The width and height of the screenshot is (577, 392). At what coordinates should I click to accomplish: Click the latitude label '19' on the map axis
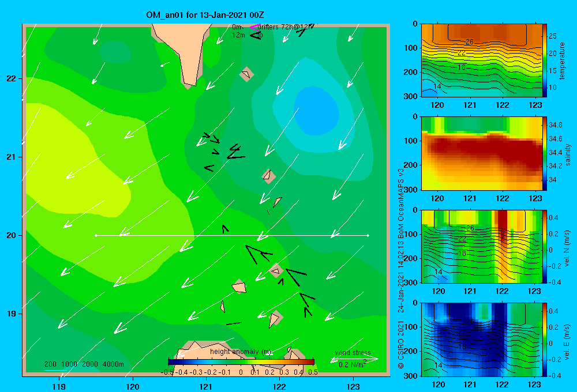12,314
